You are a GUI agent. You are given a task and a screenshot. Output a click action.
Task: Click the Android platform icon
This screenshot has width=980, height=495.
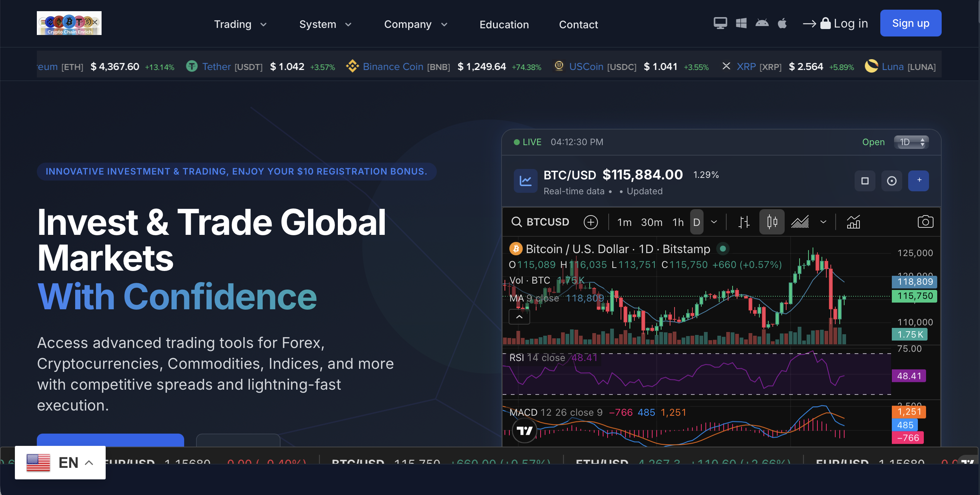tap(762, 23)
